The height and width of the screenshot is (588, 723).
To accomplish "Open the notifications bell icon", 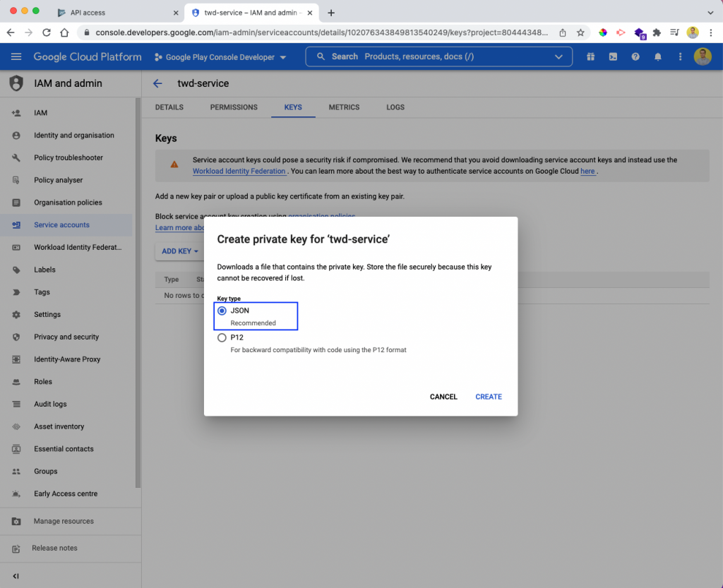I will pyautogui.click(x=658, y=56).
